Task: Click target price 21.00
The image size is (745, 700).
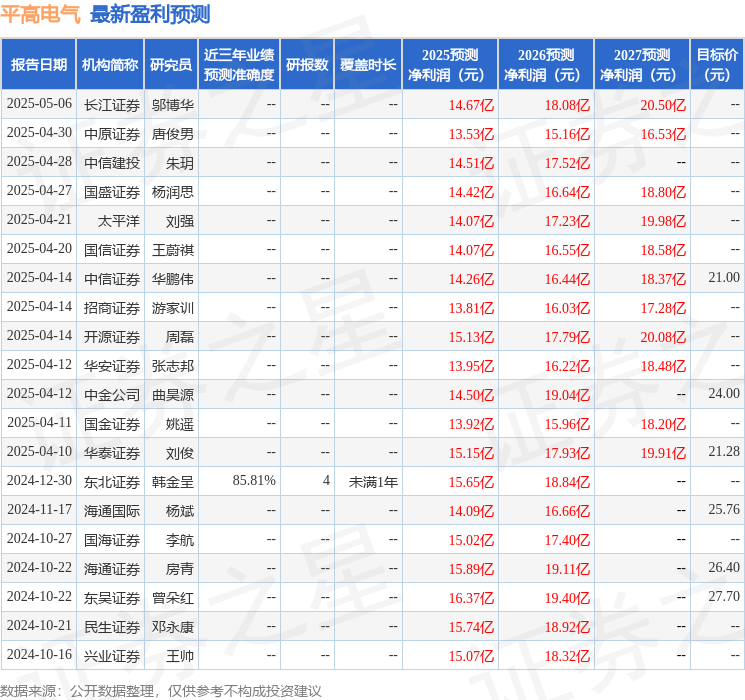Action: (724, 278)
